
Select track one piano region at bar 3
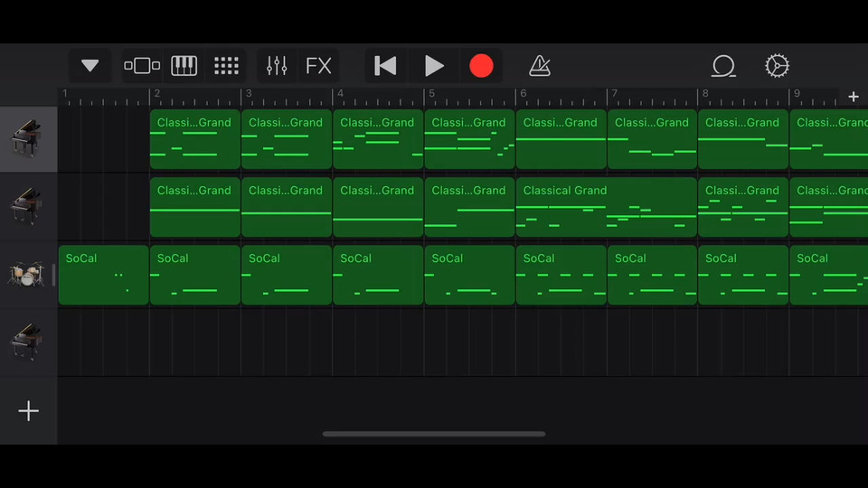click(287, 139)
